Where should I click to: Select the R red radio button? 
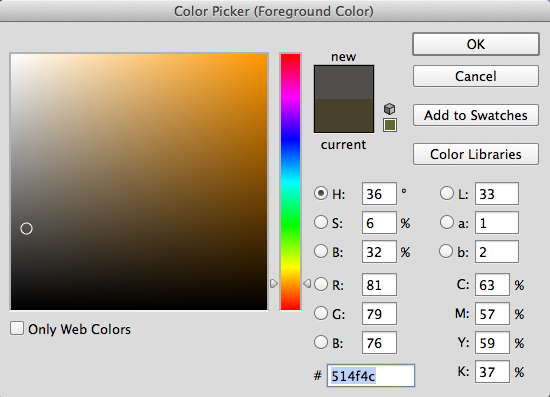click(x=321, y=284)
